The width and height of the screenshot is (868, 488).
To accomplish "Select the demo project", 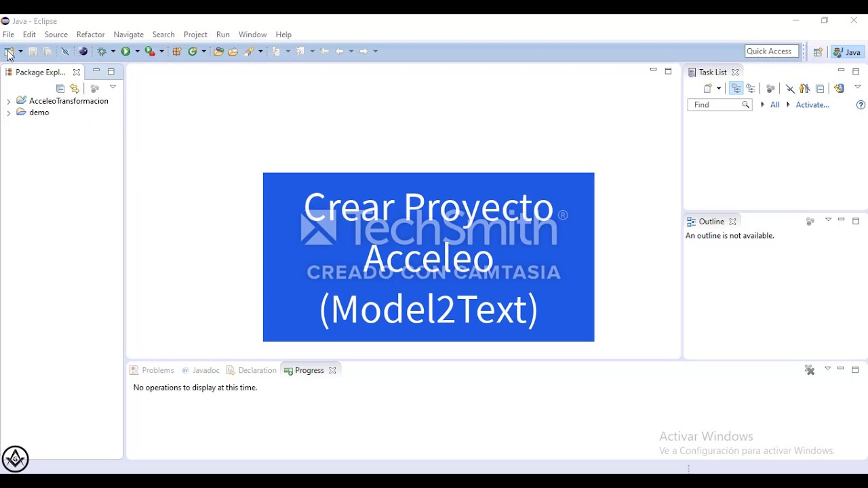I will tap(33, 113).
